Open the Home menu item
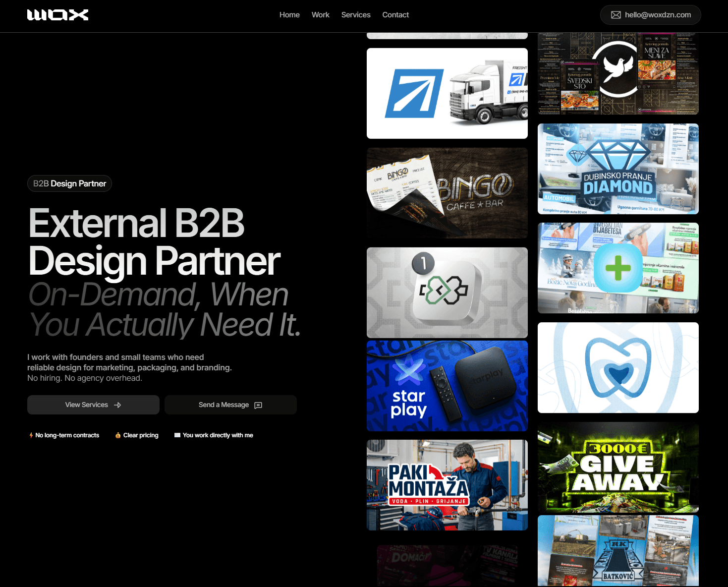728x587 pixels. (289, 15)
